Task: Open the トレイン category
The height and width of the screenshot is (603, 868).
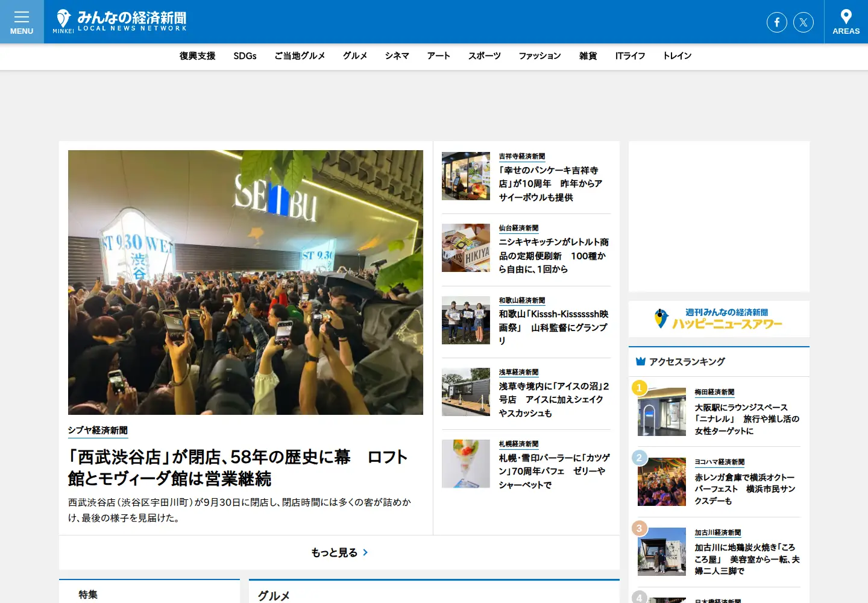Action: tap(678, 56)
